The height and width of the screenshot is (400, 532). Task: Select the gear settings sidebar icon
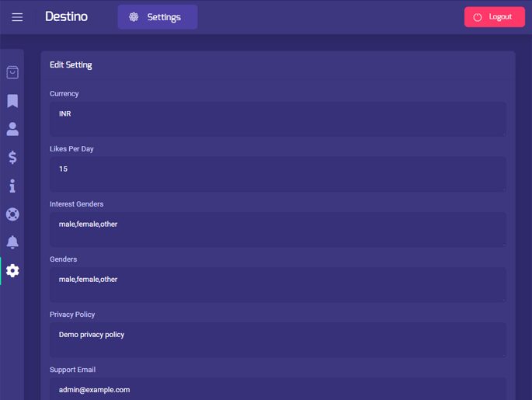[12, 270]
